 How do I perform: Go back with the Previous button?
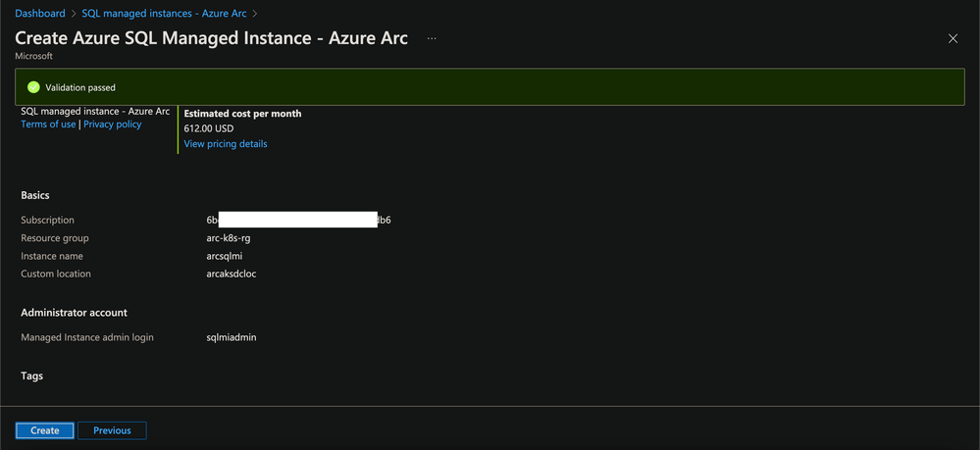click(112, 430)
